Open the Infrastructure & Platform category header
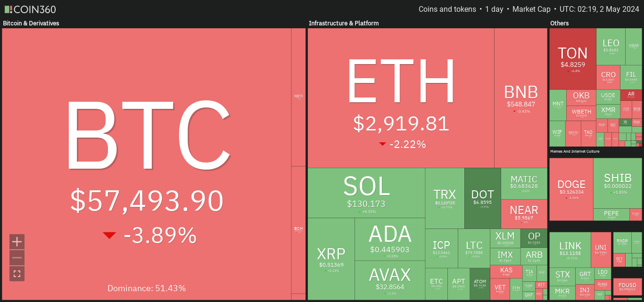This screenshot has width=644, height=302. point(344,23)
